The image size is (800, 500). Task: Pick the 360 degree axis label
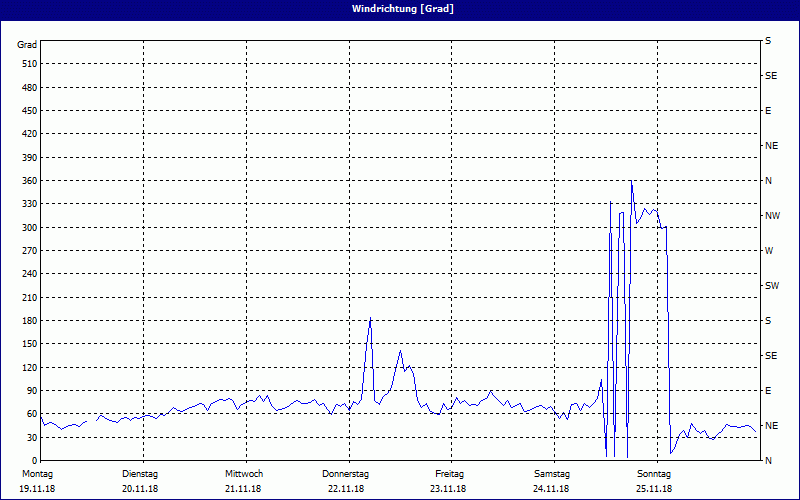30,181
